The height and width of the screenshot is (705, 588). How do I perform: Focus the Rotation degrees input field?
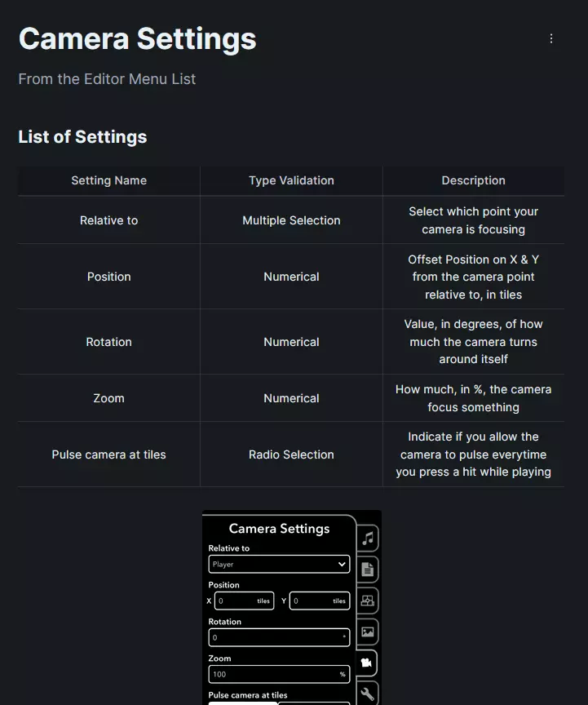[x=279, y=637]
